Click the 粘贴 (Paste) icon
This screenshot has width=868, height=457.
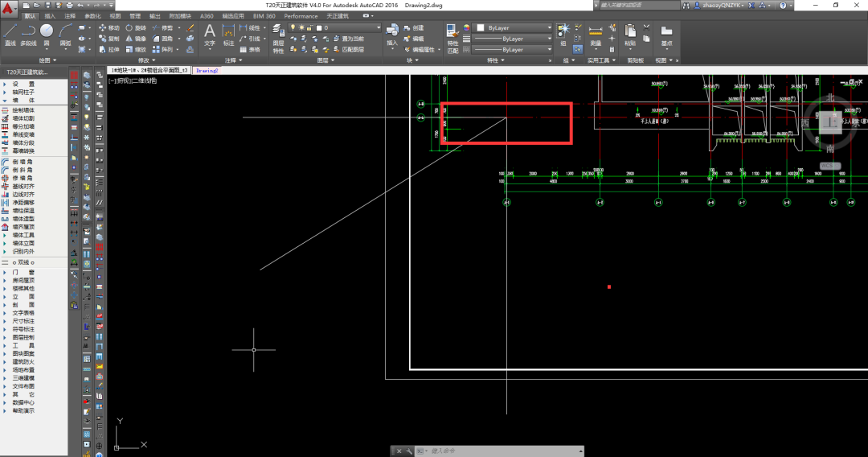(629, 34)
